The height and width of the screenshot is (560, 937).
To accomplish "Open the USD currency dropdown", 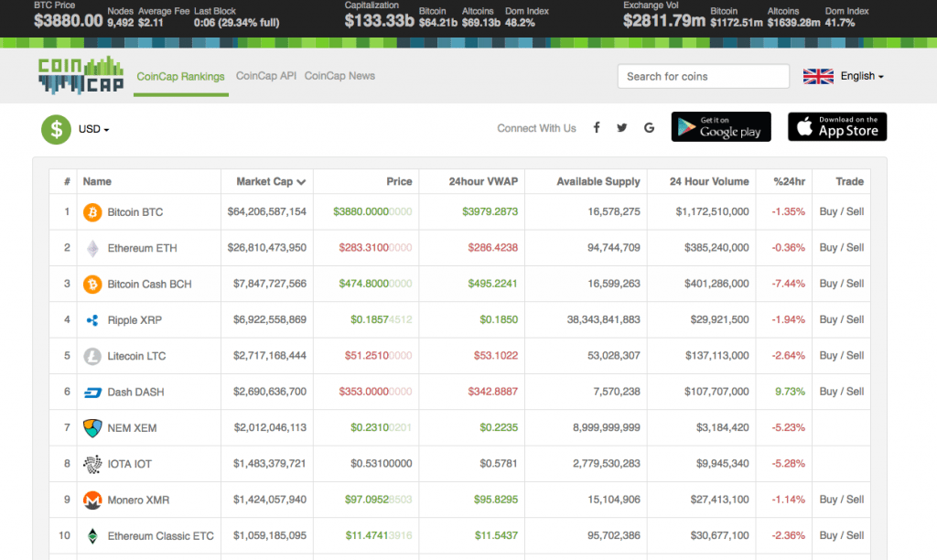I will 94,129.
